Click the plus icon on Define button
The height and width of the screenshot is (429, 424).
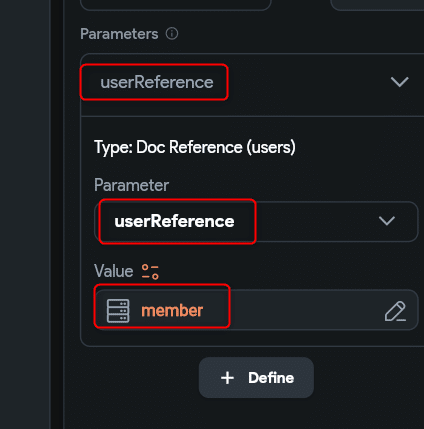[227, 378]
